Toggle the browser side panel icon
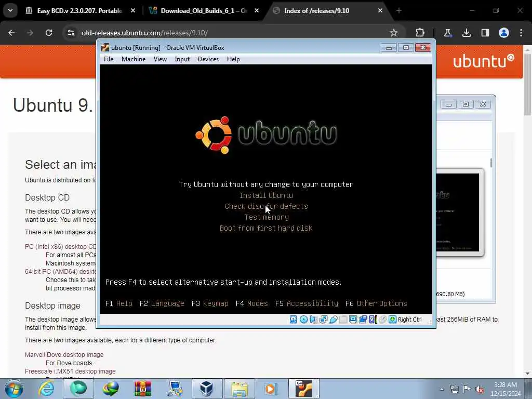This screenshot has width=532, height=399. click(485, 33)
